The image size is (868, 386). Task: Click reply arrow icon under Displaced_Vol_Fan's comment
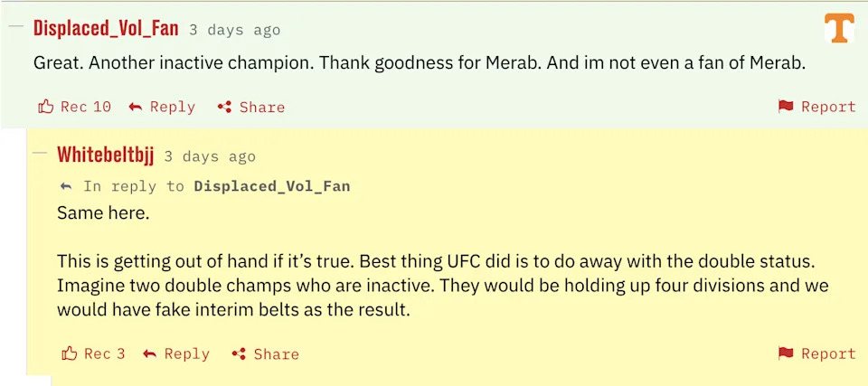coord(136,107)
